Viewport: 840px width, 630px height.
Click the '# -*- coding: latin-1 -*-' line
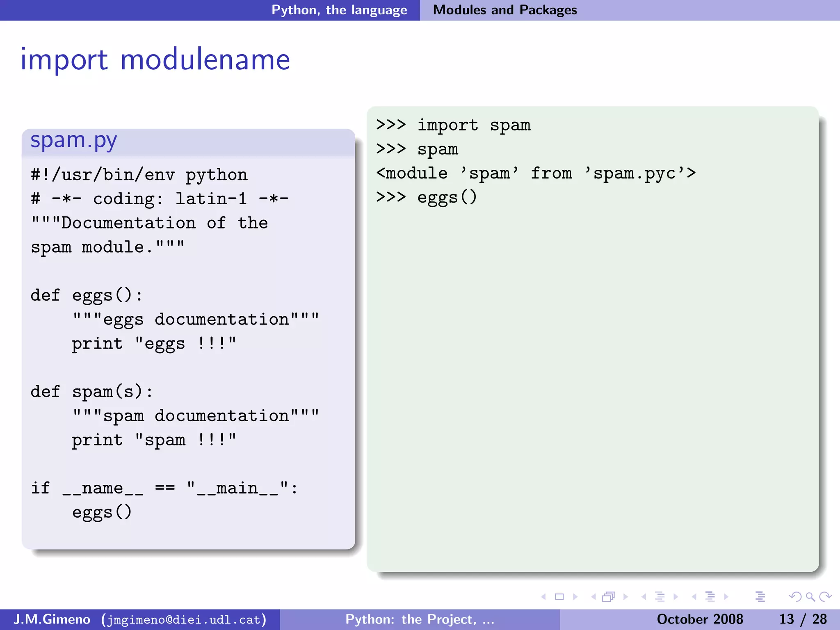coord(160,199)
